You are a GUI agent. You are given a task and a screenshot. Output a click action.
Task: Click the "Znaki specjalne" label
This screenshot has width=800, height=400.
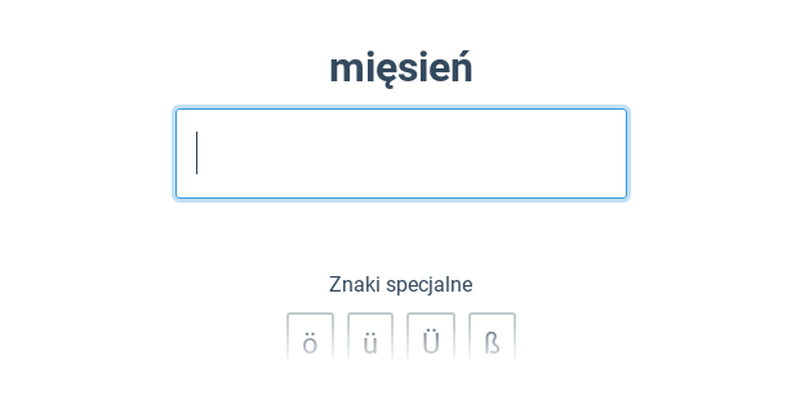coord(401,284)
